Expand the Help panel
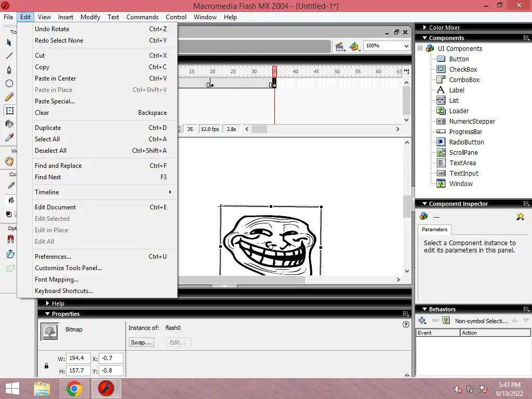532x399 pixels. click(x=47, y=303)
